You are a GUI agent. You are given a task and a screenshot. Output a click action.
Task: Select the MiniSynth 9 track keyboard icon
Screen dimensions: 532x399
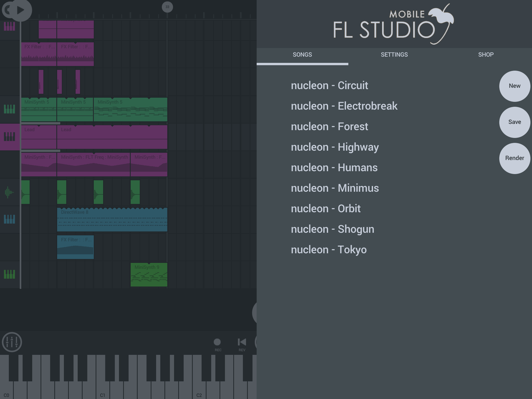[10, 274]
